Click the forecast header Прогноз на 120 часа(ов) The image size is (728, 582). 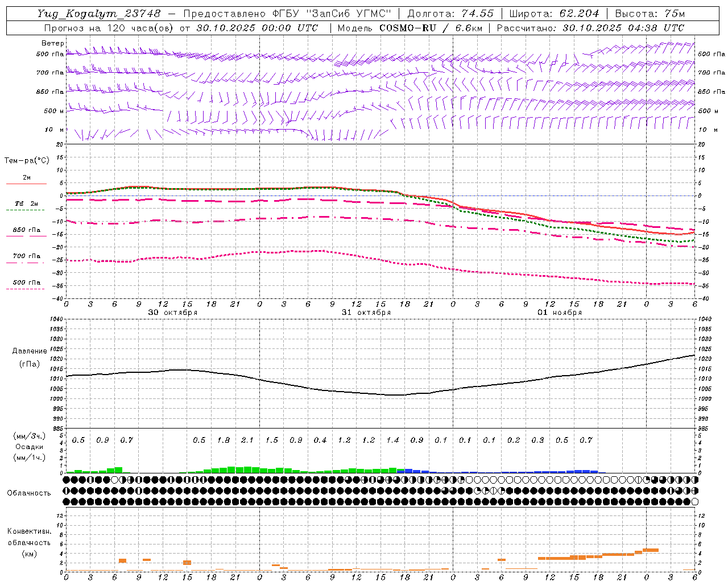[109, 27]
